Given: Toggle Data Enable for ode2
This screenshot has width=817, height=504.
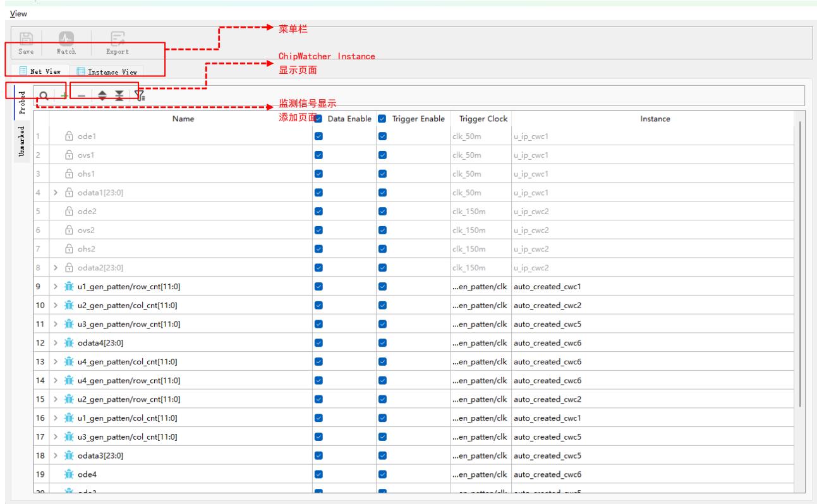Looking at the screenshot, I should click(318, 211).
